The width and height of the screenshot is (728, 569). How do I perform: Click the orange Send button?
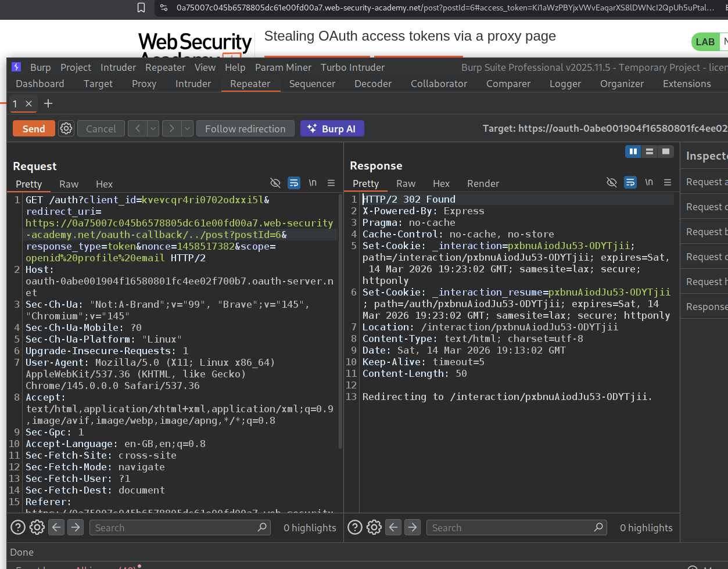34,128
